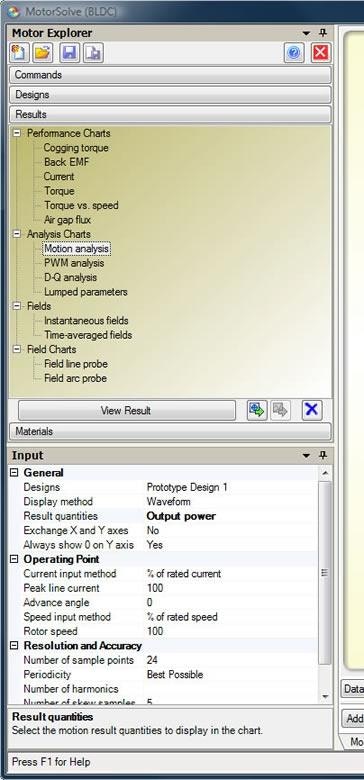Collapse the General property group
The image size is (364, 780).
click(x=14, y=473)
